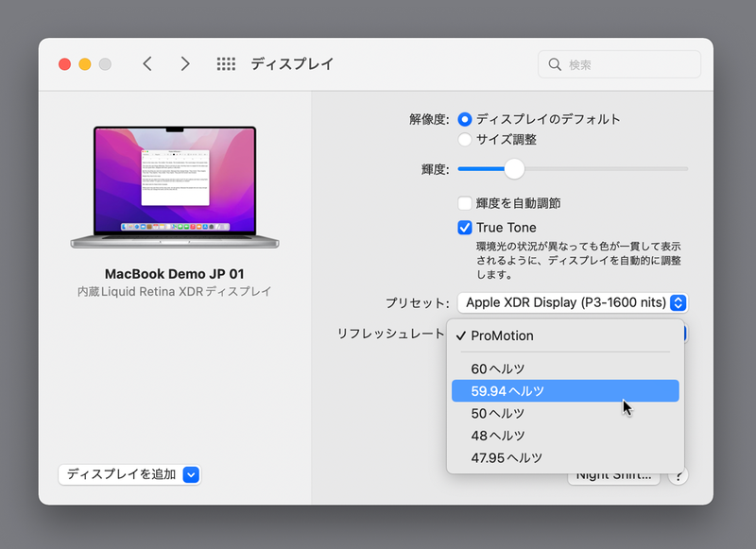Click the red close window button
Viewport: 756px width, 549px height.
click(x=64, y=64)
